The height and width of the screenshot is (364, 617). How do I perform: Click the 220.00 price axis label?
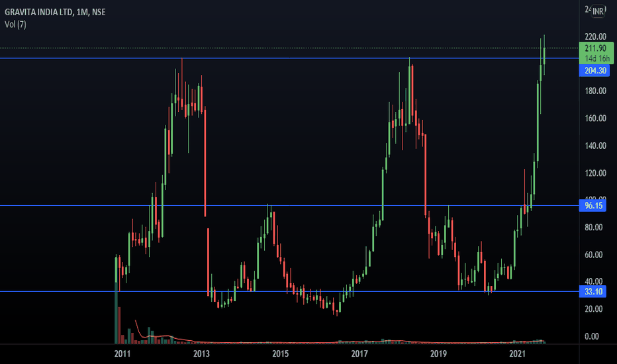tap(595, 36)
